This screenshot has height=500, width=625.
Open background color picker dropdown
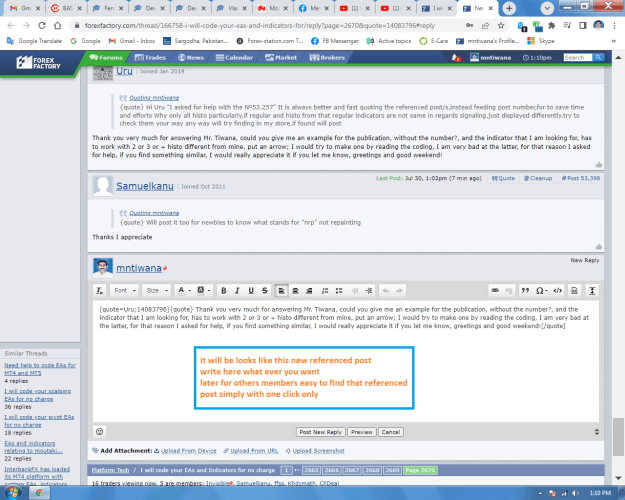point(204,291)
